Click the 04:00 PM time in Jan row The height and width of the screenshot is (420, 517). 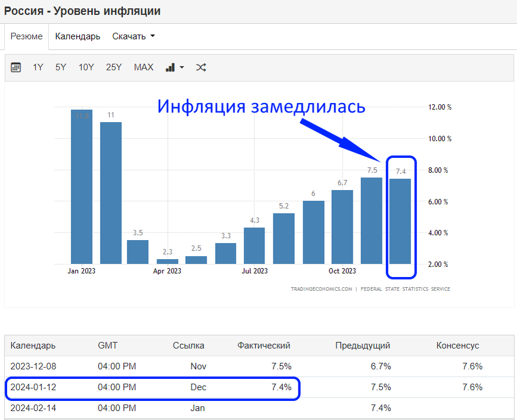(x=117, y=408)
